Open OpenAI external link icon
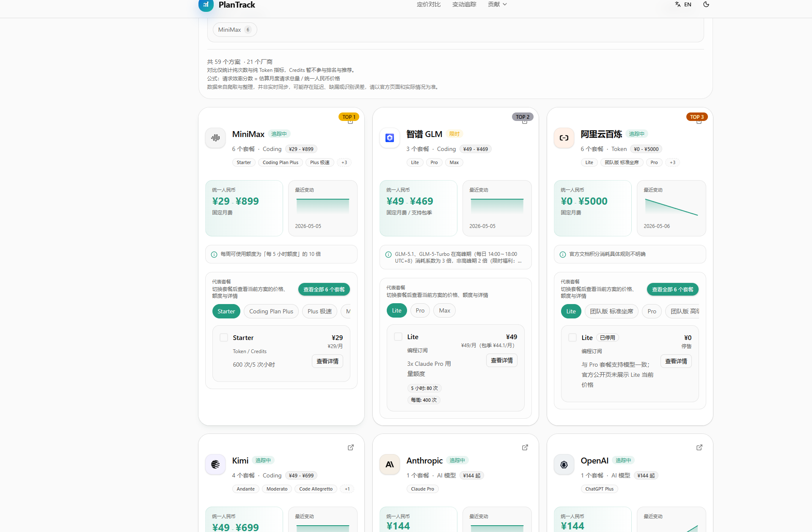This screenshot has width=812, height=532. pyautogui.click(x=699, y=447)
